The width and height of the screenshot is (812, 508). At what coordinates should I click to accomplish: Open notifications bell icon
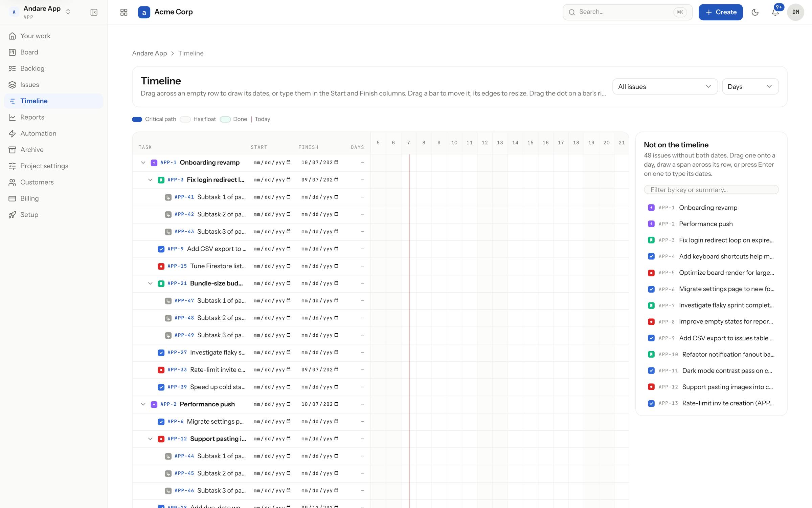coord(775,12)
